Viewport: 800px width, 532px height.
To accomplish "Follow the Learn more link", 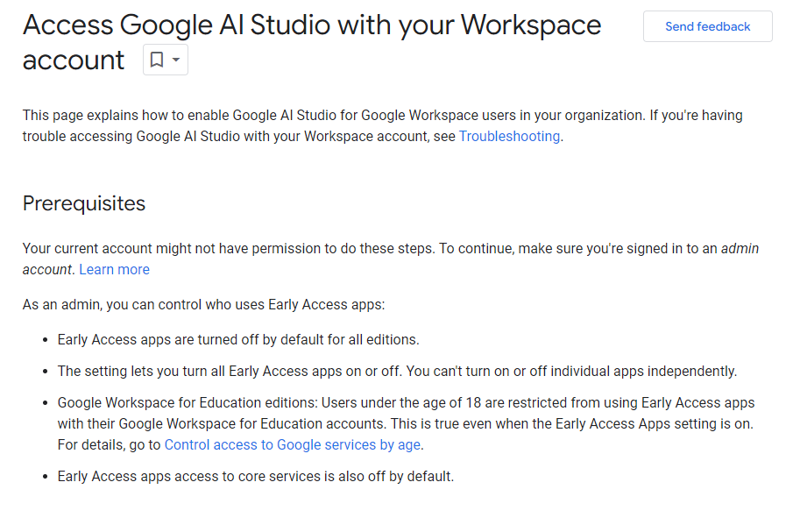I will tap(114, 269).
